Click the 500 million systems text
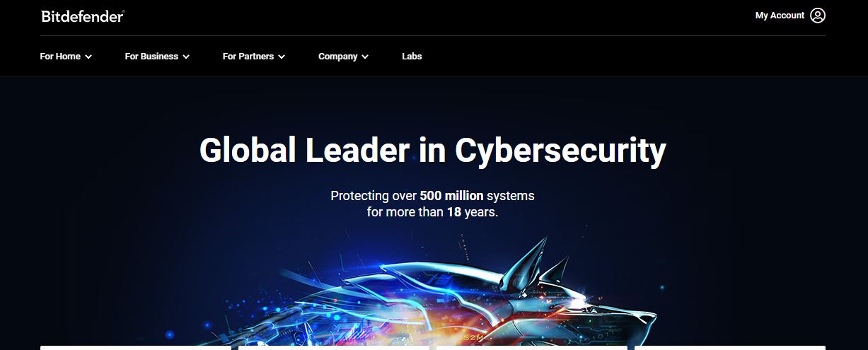868x350 pixels. tap(477, 195)
